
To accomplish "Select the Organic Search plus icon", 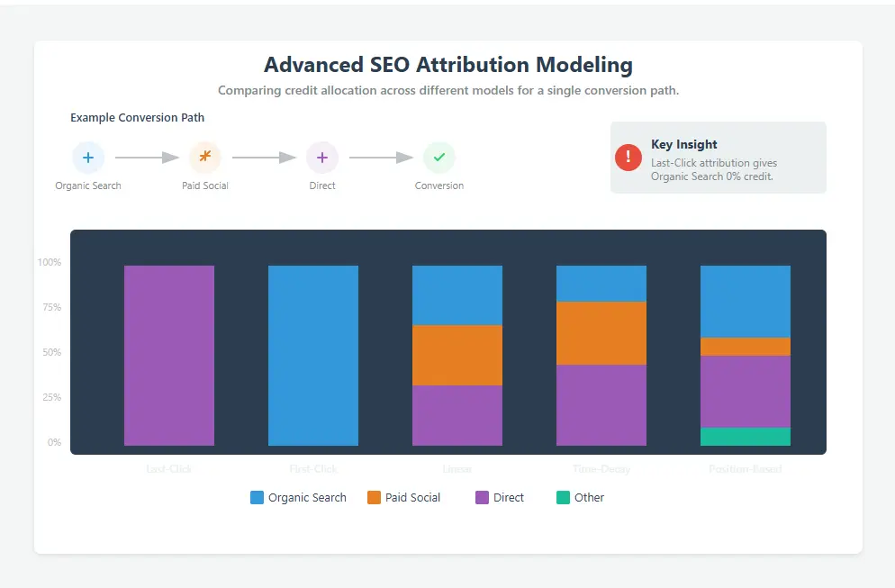I will point(88,157).
